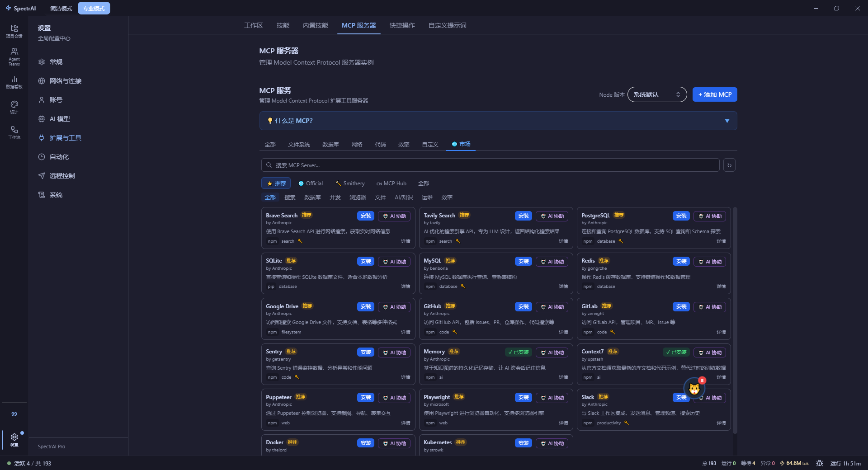868x470 pixels.
Task: Click the 等待 4 status bar entry
Action: (748, 463)
